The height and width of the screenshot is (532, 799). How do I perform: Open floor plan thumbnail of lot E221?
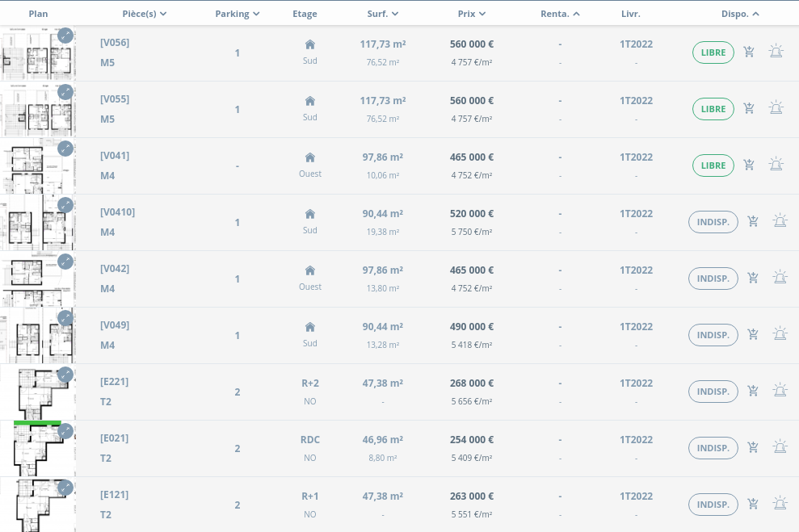(x=38, y=392)
